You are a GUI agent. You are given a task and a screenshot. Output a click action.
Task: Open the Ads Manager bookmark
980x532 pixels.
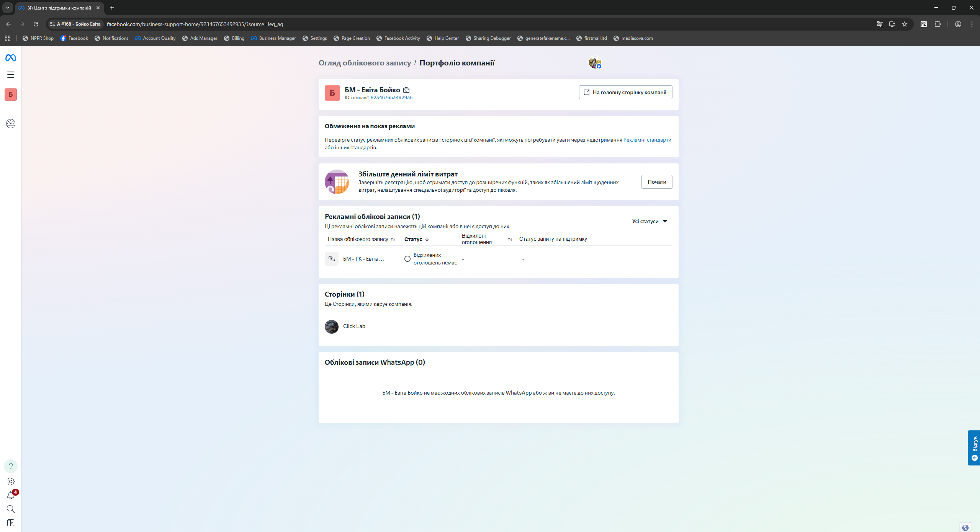[x=200, y=38]
